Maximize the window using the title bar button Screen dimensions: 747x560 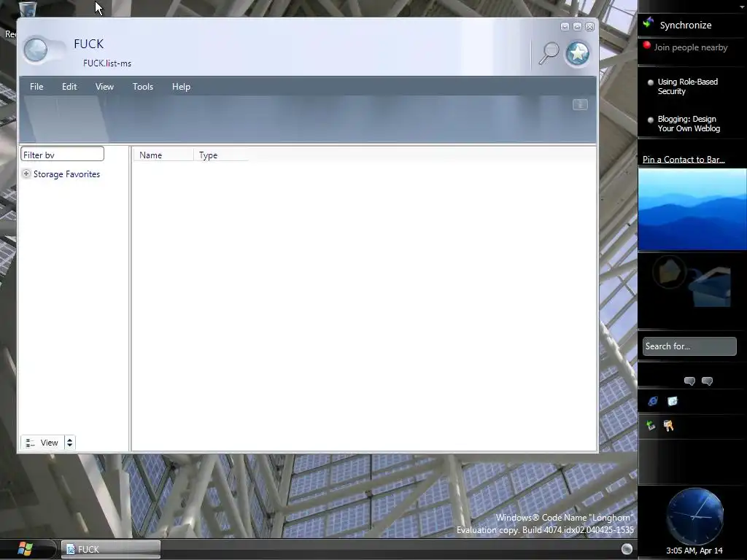(x=577, y=27)
